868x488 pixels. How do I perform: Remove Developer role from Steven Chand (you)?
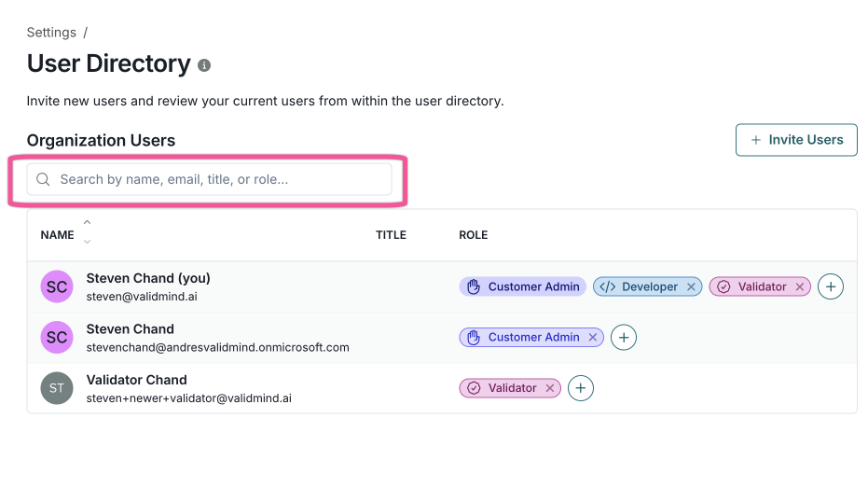point(691,287)
